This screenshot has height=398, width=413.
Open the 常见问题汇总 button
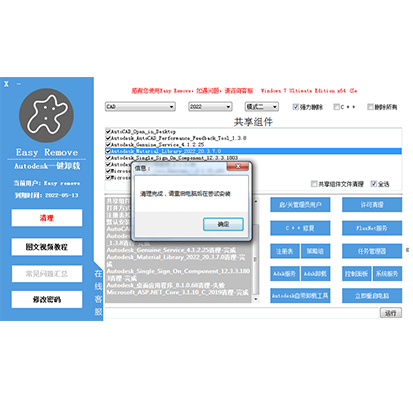pos(47,274)
